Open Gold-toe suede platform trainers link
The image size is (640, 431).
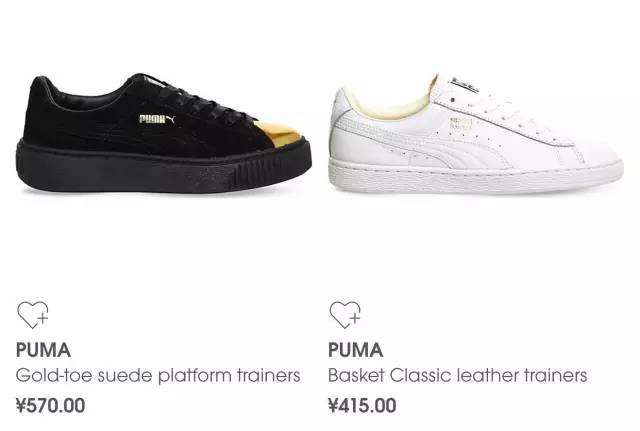point(158,375)
